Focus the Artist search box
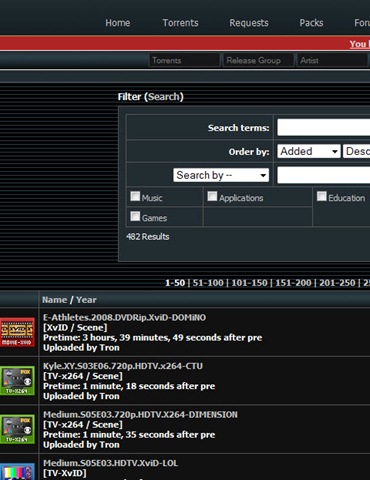 pyautogui.click(x=332, y=60)
